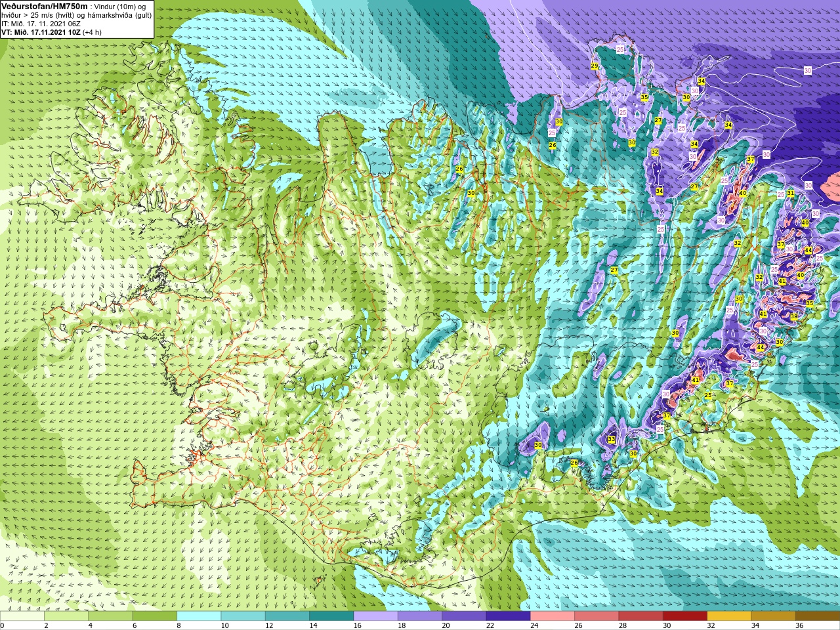Click the 2–4 m/s light green legend swatch
Image resolution: width=840 pixels, height=630 pixels.
66,616
